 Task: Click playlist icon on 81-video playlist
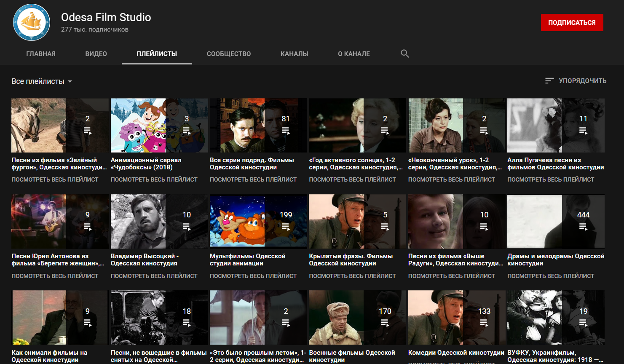(286, 131)
